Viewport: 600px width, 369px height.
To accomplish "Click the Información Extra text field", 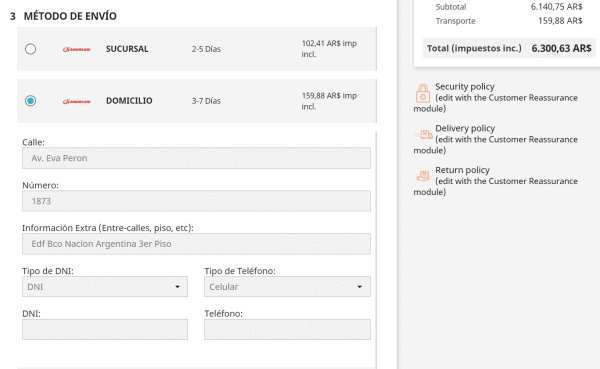I will [196, 244].
